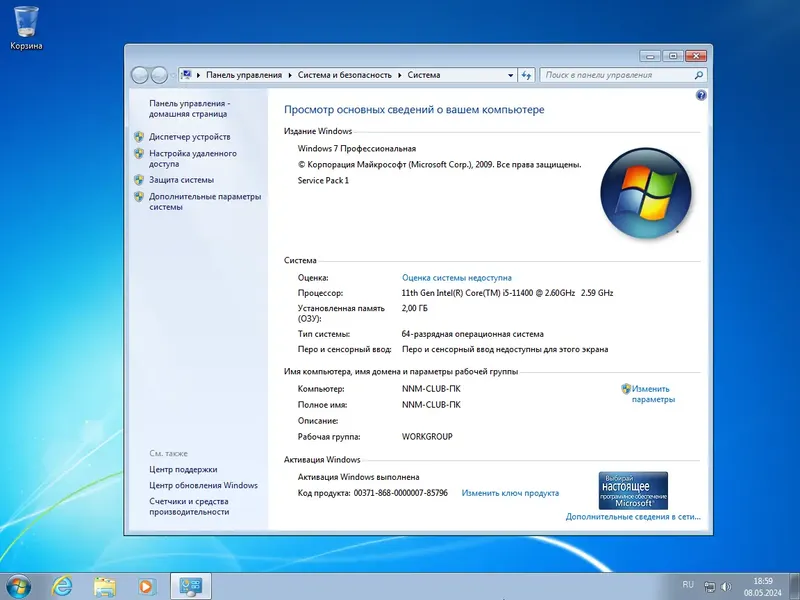Open the taskbar clock showing 18:59
This screenshot has width=800, height=600.
click(x=763, y=587)
